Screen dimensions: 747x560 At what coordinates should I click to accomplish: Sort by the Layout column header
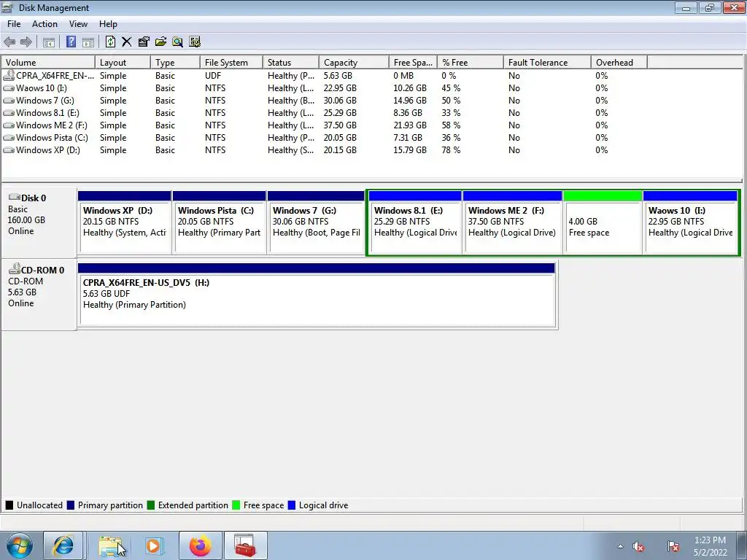pos(123,63)
